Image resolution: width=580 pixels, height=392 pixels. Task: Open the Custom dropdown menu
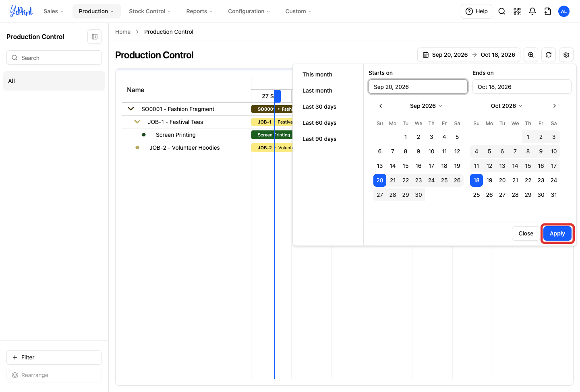pos(298,11)
